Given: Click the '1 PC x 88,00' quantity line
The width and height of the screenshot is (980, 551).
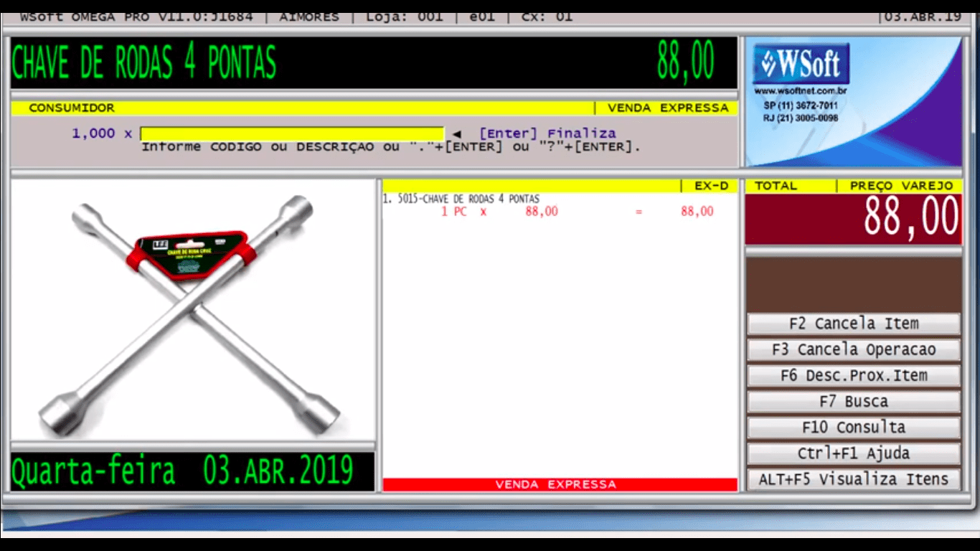Looking at the screenshot, I should (499, 212).
